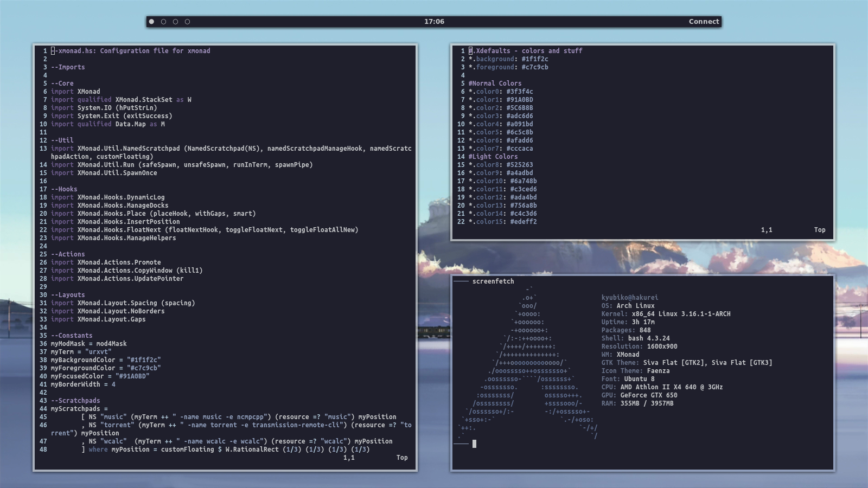Click the '*.color8: #525263' line

pyautogui.click(x=501, y=165)
